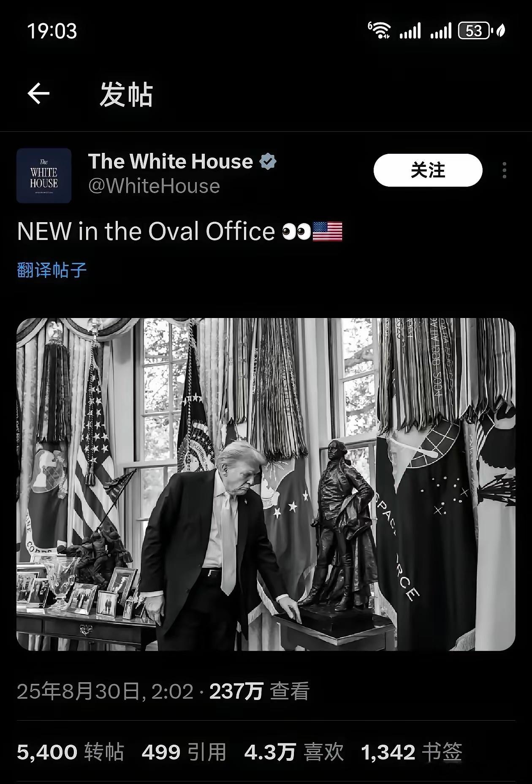View the 499 引用 quotes list
This screenshot has width=532, height=784.
(184, 752)
